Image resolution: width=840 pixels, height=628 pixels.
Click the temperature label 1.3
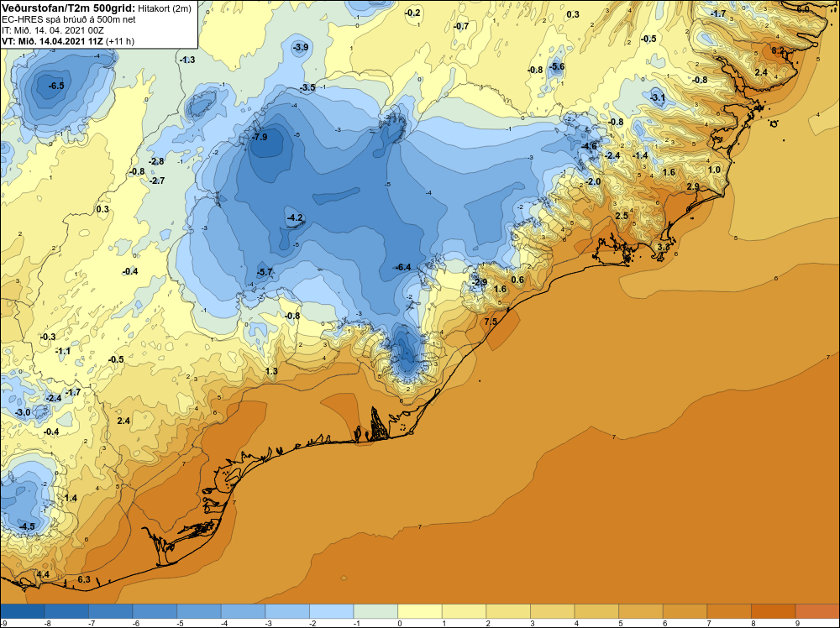[271, 371]
